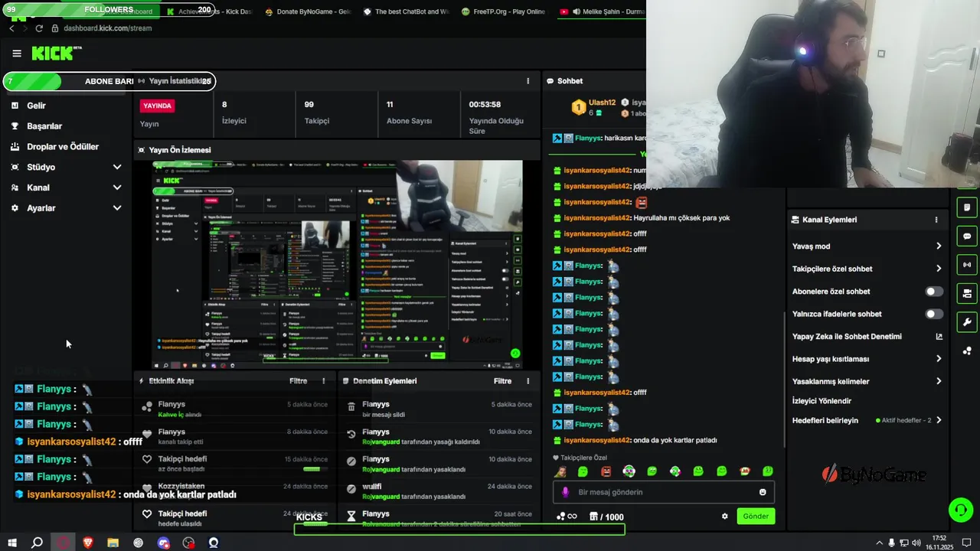Click the address bar dashboard.kick.com/stream

click(108, 28)
